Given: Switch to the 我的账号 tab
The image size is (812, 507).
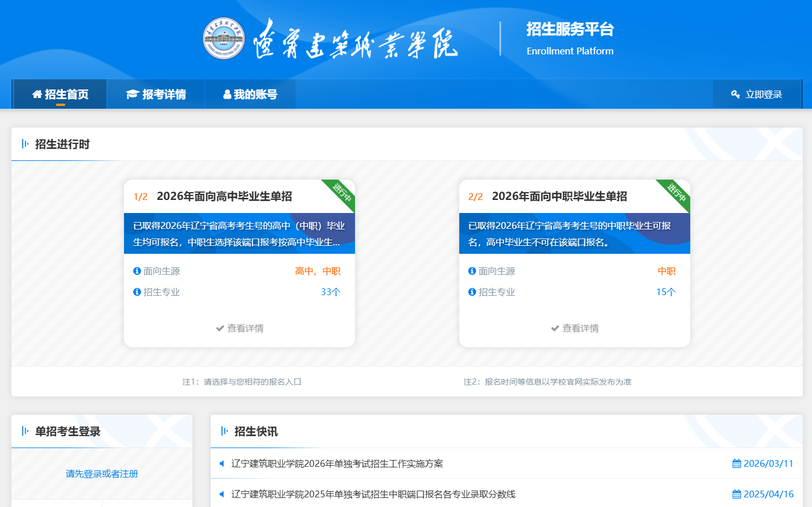Looking at the screenshot, I should [250, 95].
